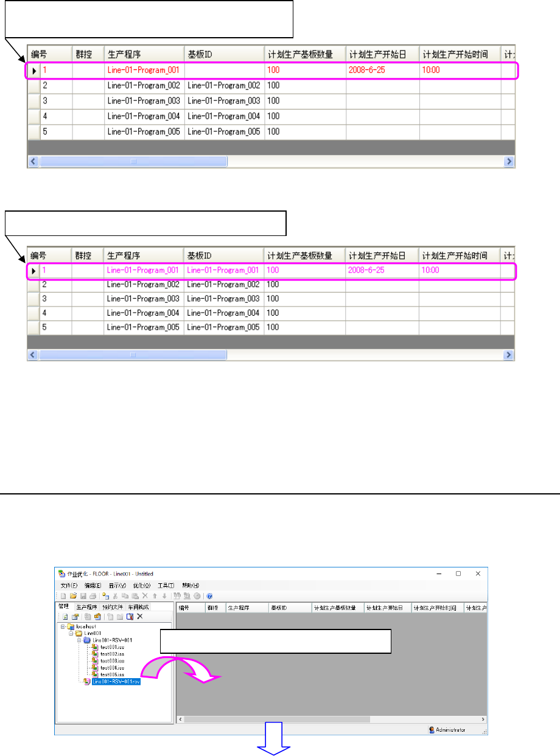Switch to the 车间构成 tab

(x=138, y=607)
